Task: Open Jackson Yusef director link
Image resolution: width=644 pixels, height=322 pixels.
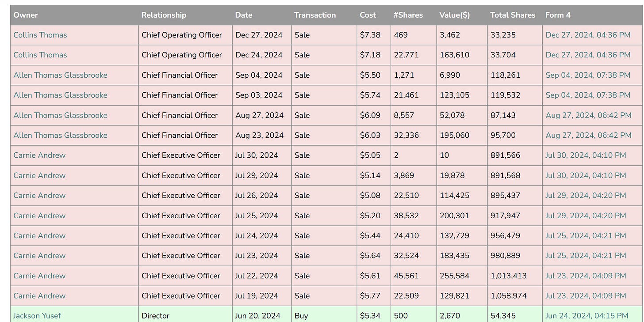Action: tap(37, 316)
